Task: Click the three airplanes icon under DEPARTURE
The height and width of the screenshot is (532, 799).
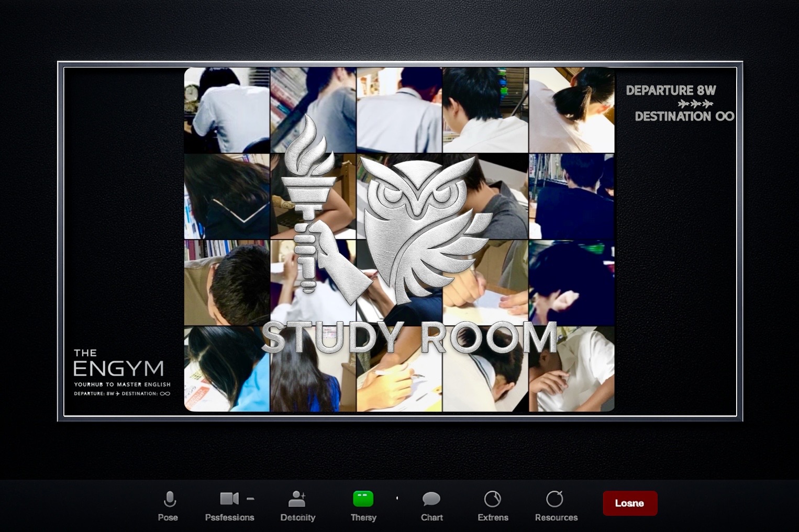Action: (695, 104)
